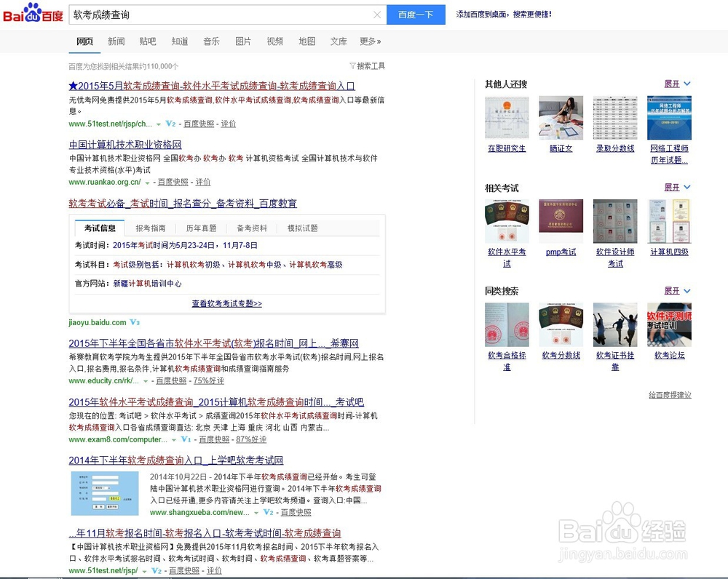This screenshot has width=728, height=579.
Task: Expand the dropdown arrow beside www.exam8.com/computer
Action: (x=174, y=440)
